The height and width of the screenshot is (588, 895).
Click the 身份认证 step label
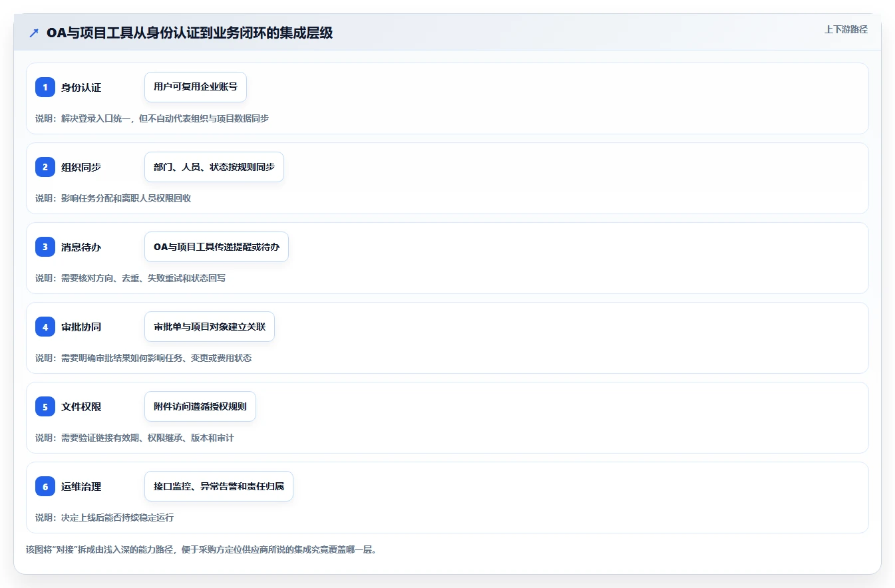(81, 87)
